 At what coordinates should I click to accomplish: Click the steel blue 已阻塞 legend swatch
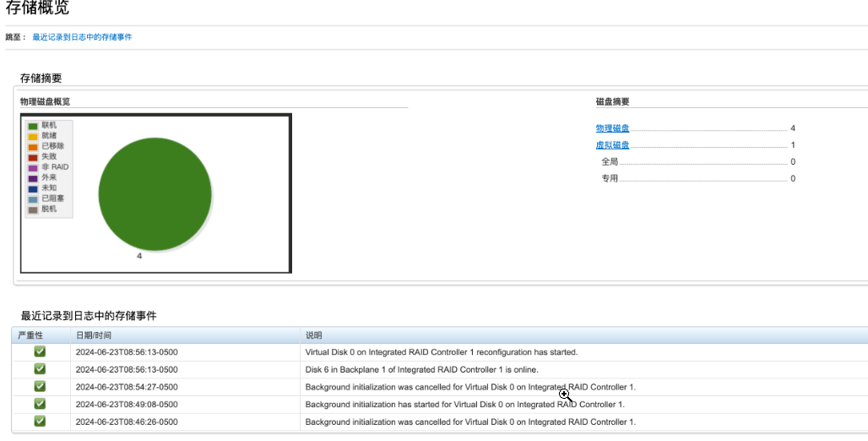[x=33, y=199]
